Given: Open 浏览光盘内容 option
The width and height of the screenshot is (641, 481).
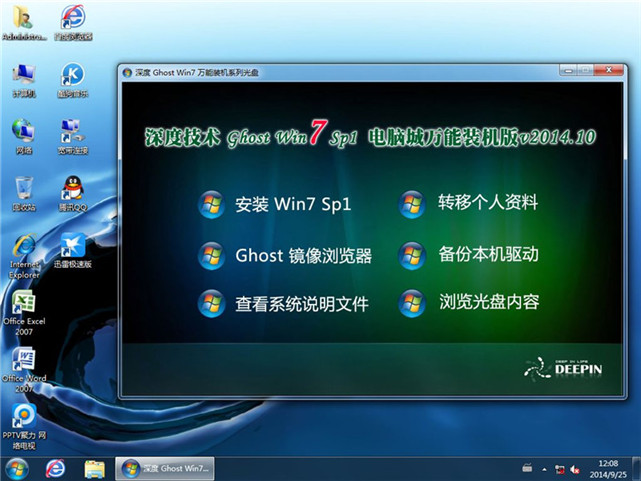Looking at the screenshot, I should pyautogui.click(x=489, y=302).
